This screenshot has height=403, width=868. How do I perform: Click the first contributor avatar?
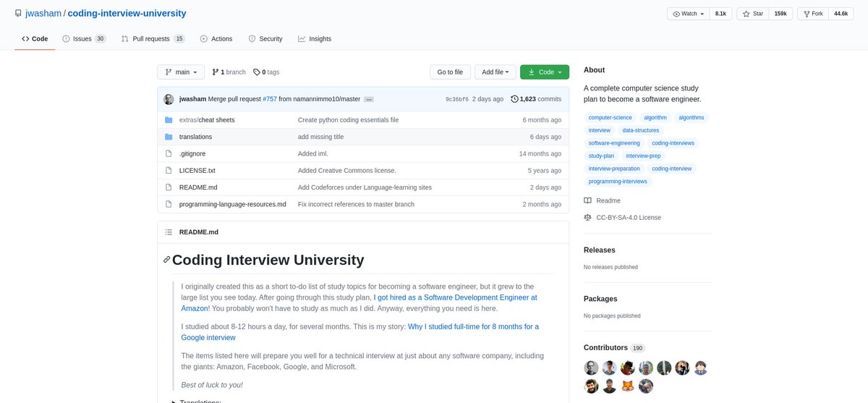(x=591, y=368)
